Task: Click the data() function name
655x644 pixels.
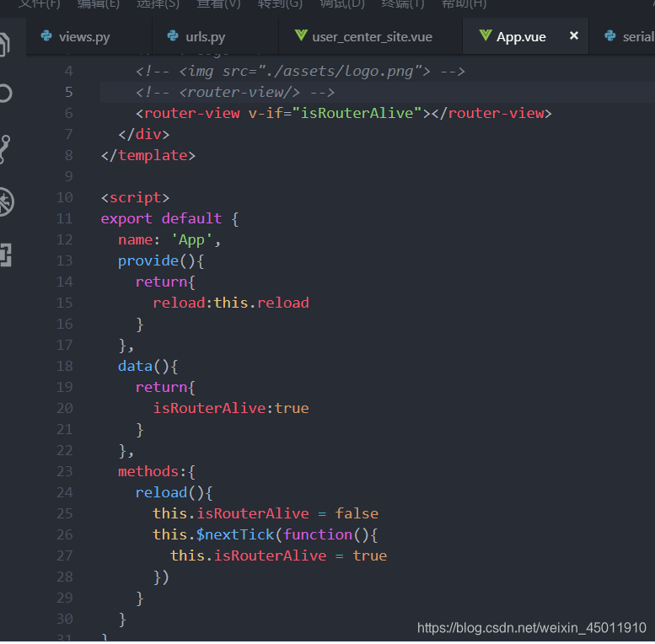Action: point(136,367)
